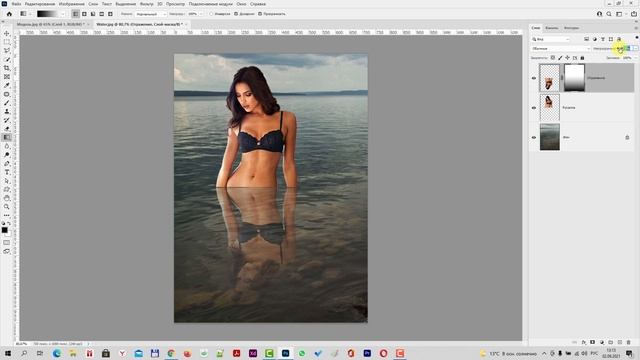
Task: Select the Clone Stamp tool
Action: coord(7,111)
